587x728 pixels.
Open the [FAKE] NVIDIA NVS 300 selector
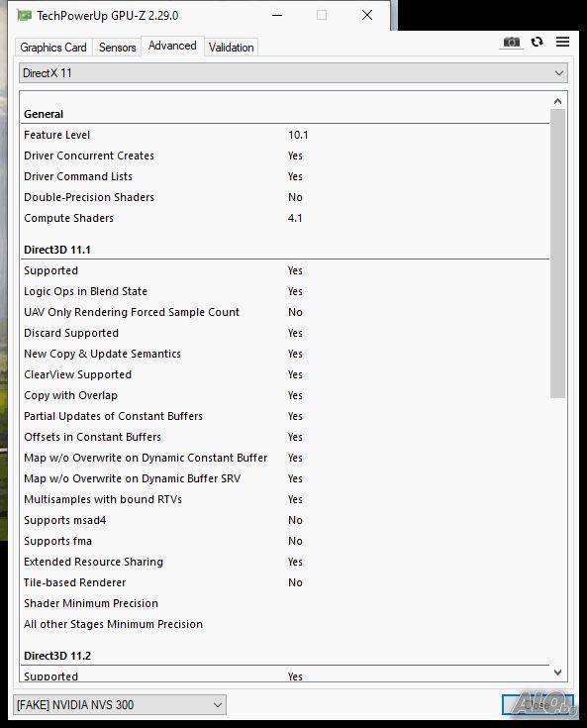pos(120,705)
